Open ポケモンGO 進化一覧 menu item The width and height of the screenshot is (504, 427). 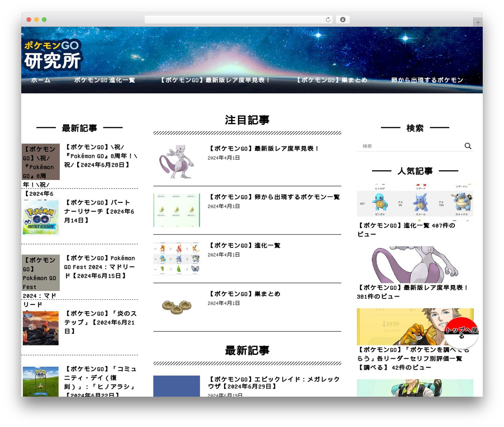pos(104,80)
